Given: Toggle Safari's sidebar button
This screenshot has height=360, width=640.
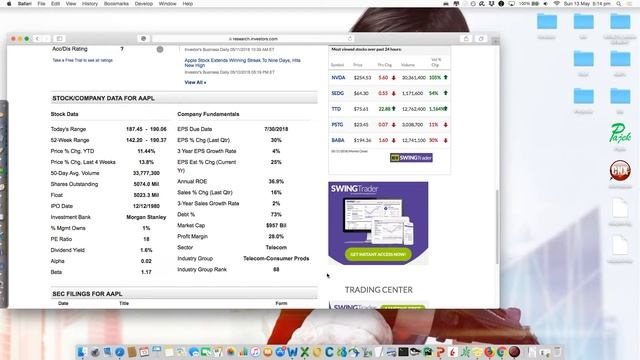Looking at the screenshot, I should (59, 38).
